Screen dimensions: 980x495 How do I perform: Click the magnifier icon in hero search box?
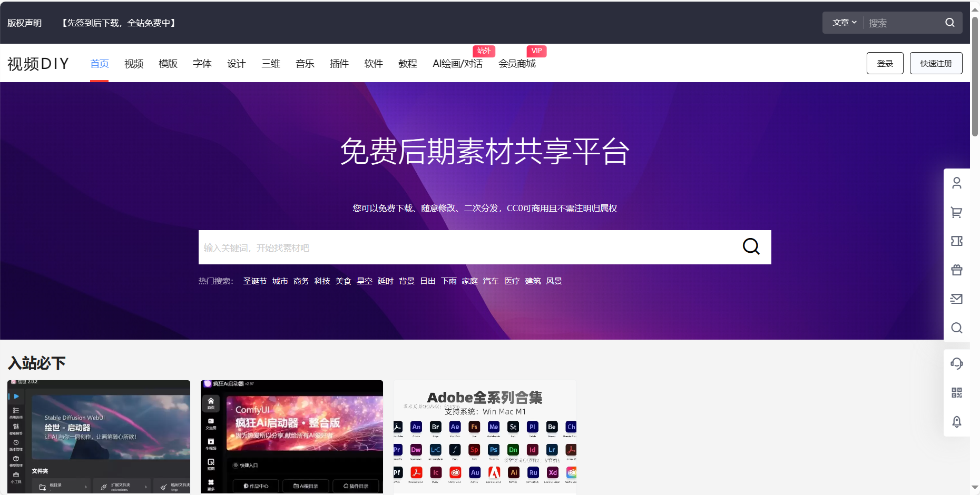(x=751, y=246)
